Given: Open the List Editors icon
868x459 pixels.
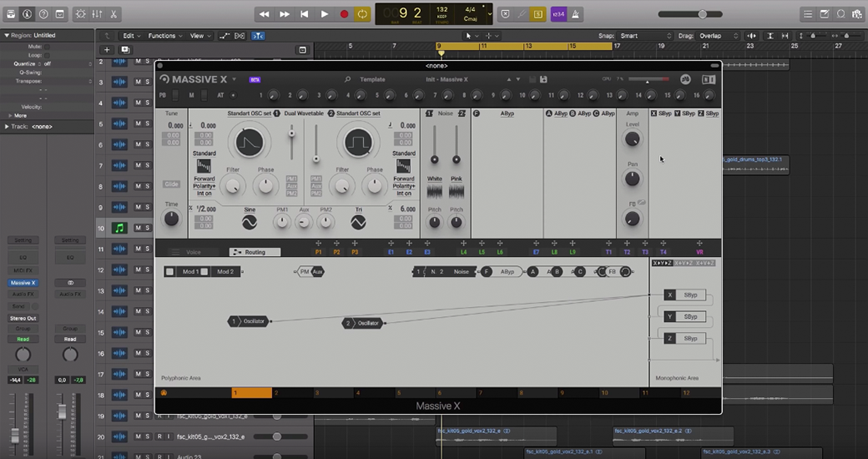Looking at the screenshot, I should pos(808,14).
